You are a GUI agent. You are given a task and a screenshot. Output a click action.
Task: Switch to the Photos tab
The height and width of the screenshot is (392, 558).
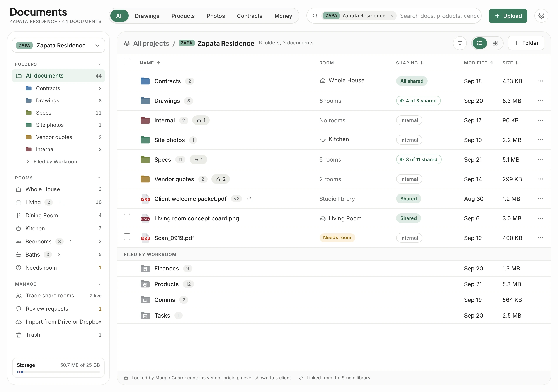[216, 16]
